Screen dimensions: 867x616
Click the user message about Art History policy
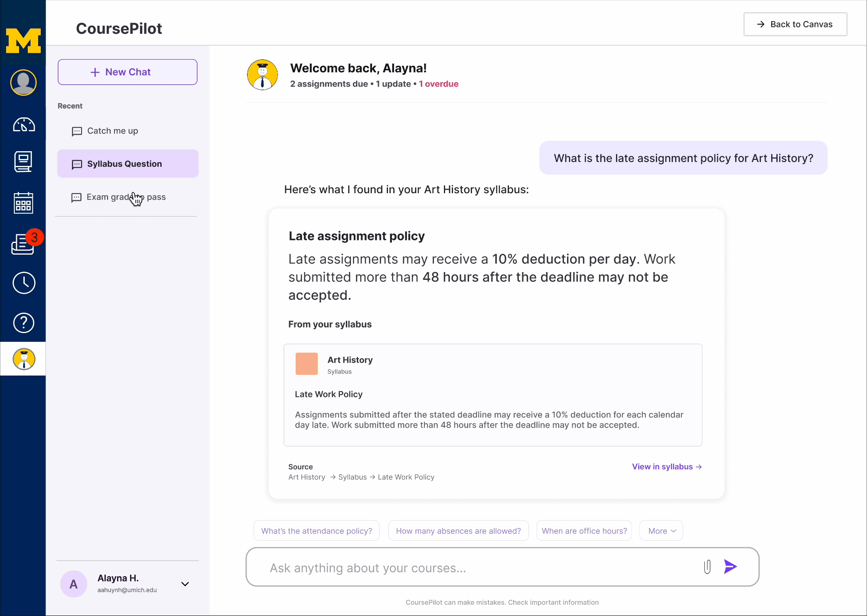click(x=683, y=158)
